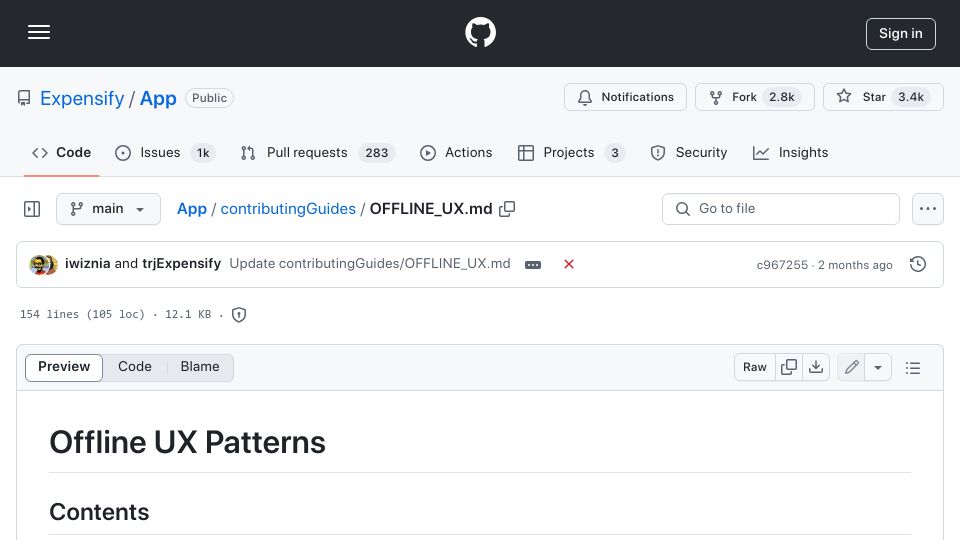The image size is (960, 540).
Task: Open the Projects tab
Action: pos(571,152)
